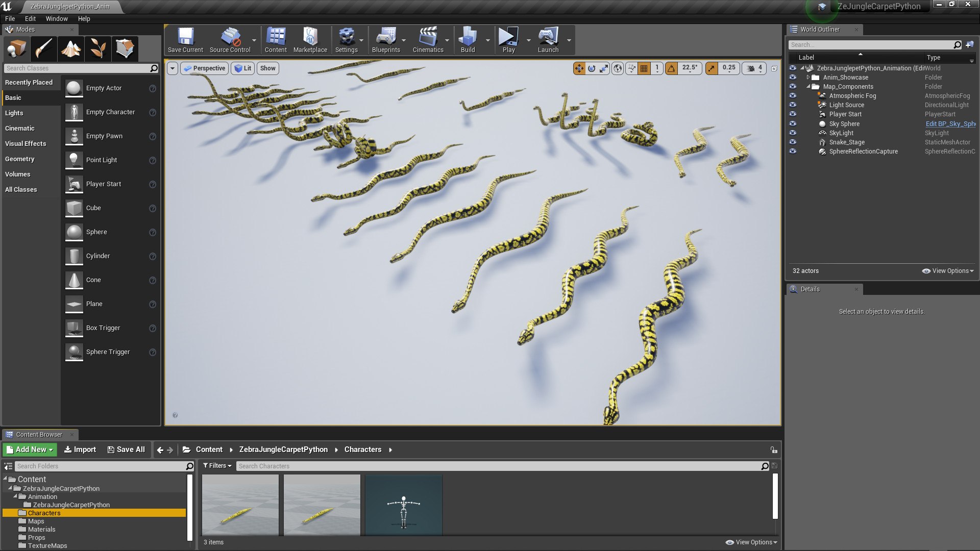The width and height of the screenshot is (980, 551).
Task: Click Edit BP_Sky_Sphere link
Action: [x=950, y=124]
